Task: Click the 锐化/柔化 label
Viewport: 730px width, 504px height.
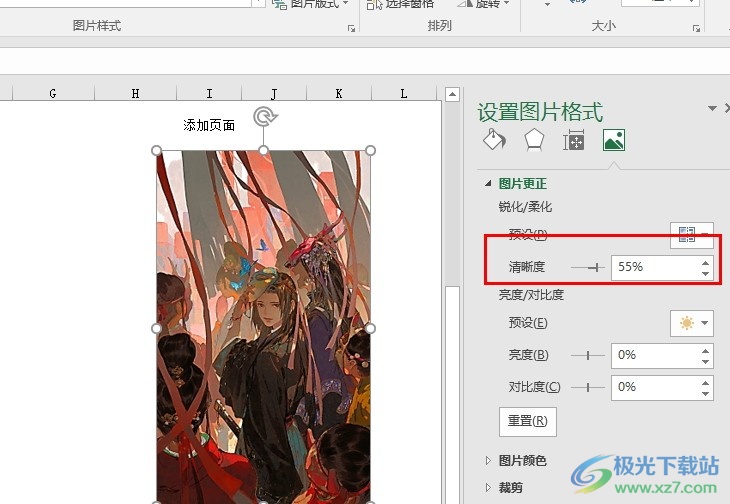Action: 525,207
